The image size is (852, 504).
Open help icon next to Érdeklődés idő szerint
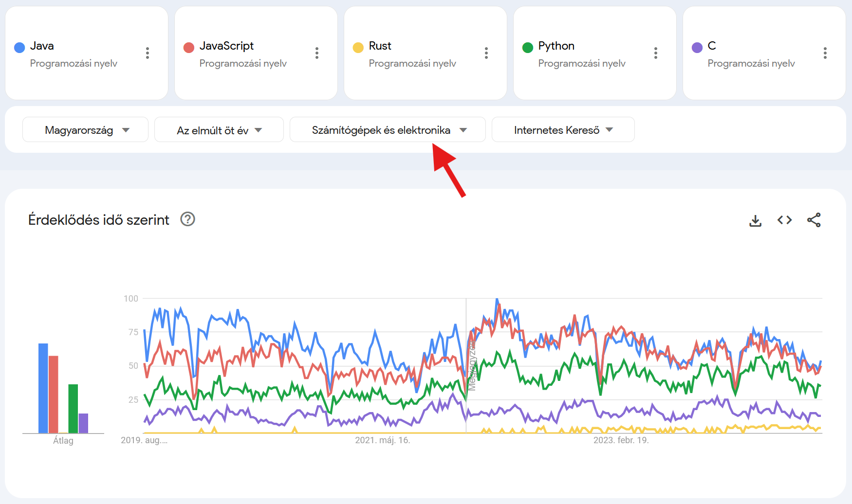tap(187, 219)
